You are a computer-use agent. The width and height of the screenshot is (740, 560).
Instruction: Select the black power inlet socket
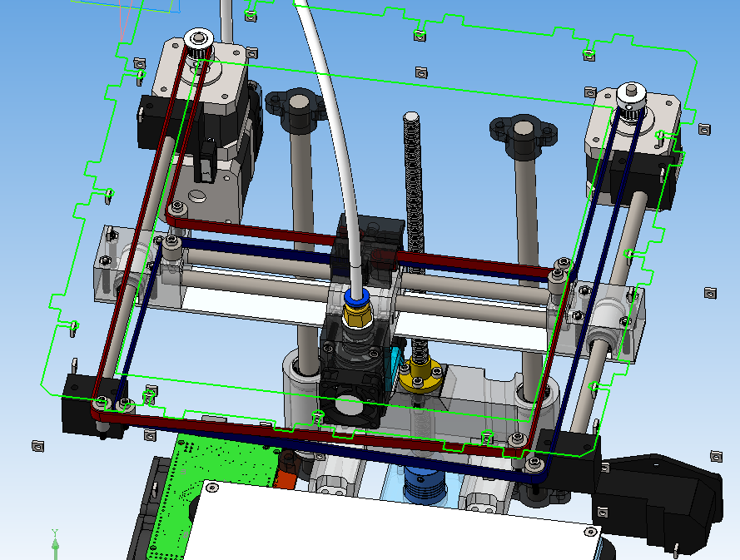[660, 501]
